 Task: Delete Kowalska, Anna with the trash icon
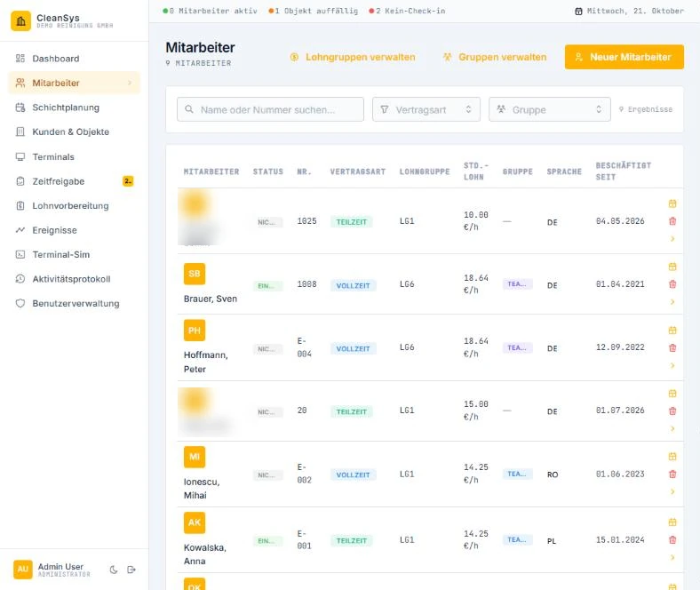[672, 540]
